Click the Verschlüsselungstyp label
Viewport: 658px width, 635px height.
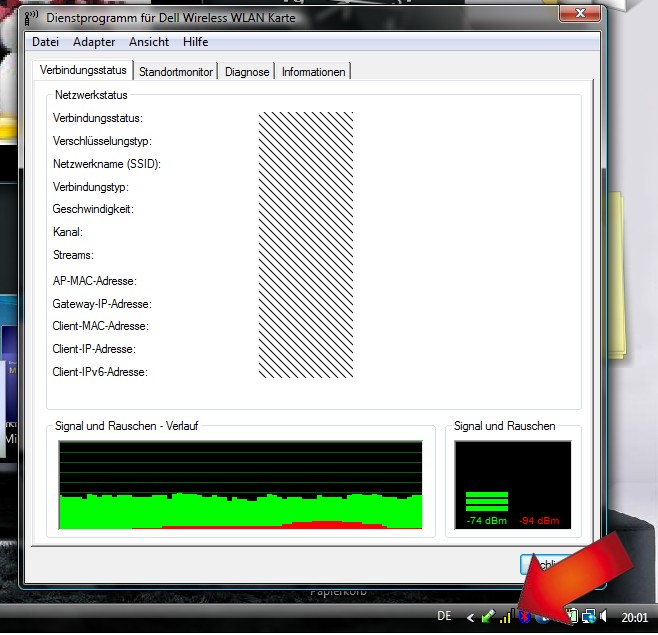102,141
